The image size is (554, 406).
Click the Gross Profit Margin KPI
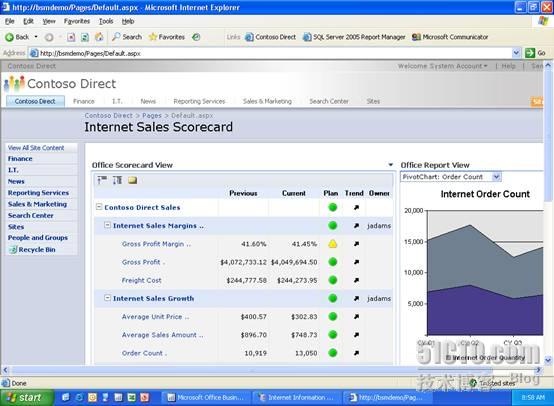156,244
